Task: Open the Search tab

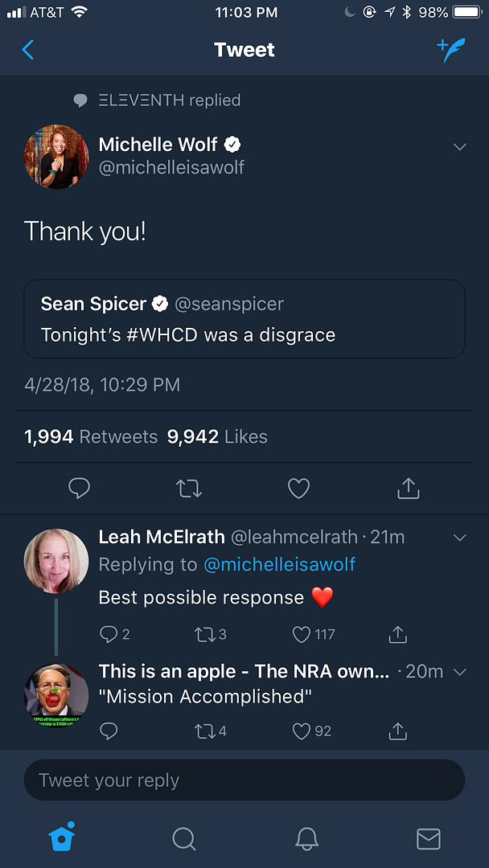Action: (x=184, y=838)
